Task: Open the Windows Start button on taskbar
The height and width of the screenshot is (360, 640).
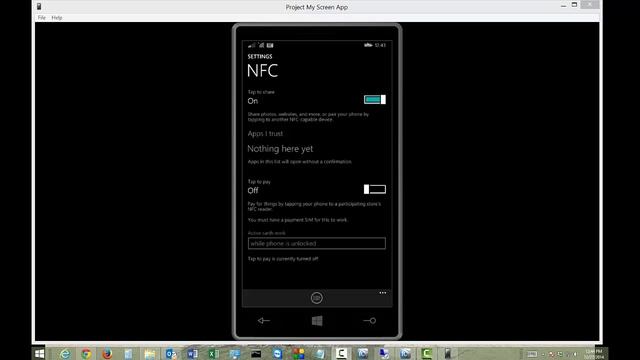Action: (x=39, y=353)
